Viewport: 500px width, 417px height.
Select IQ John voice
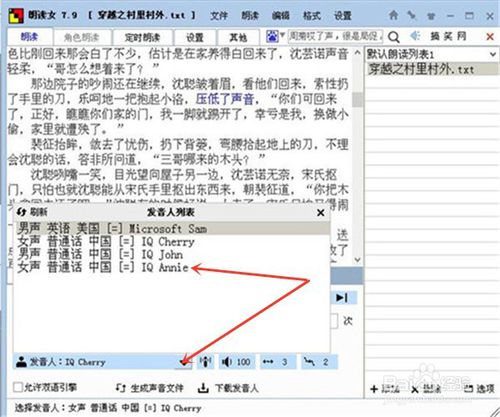click(172, 254)
